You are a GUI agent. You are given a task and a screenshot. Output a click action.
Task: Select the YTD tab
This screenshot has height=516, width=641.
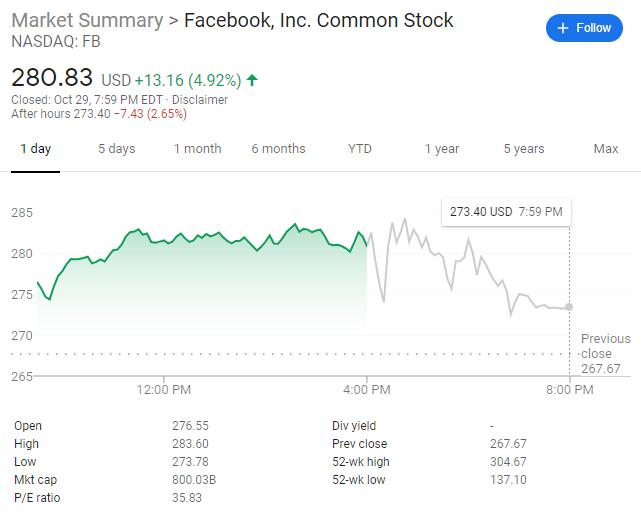click(359, 149)
